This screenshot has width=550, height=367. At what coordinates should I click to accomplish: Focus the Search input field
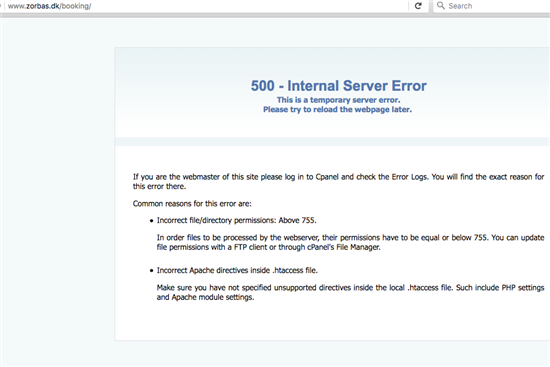coord(492,6)
